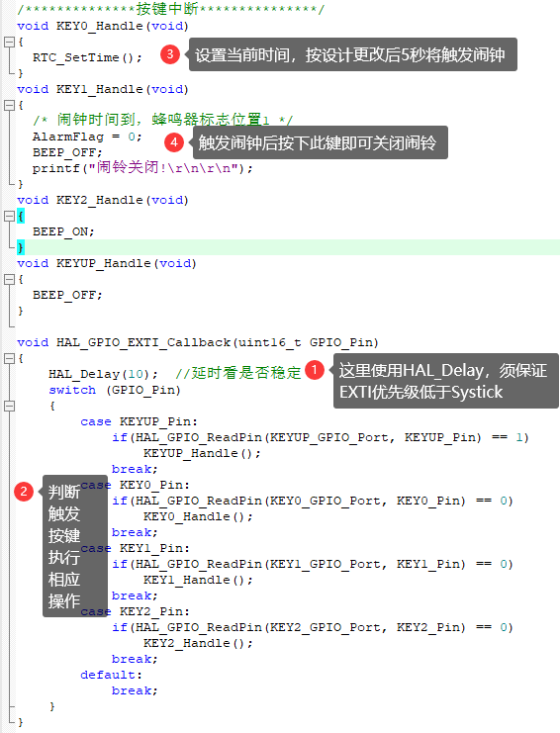Click the "//延时看是否稳定" comment
This screenshot has width=560, height=733.
(237, 374)
